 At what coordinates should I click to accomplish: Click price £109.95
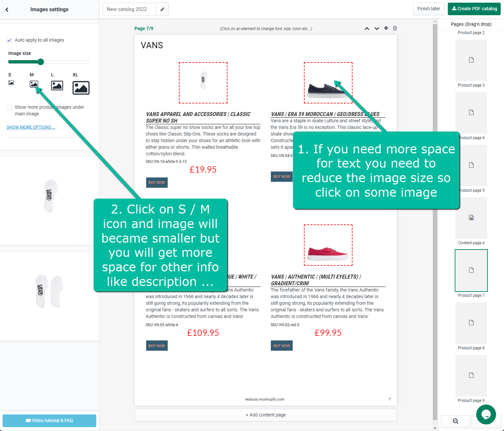click(x=203, y=333)
